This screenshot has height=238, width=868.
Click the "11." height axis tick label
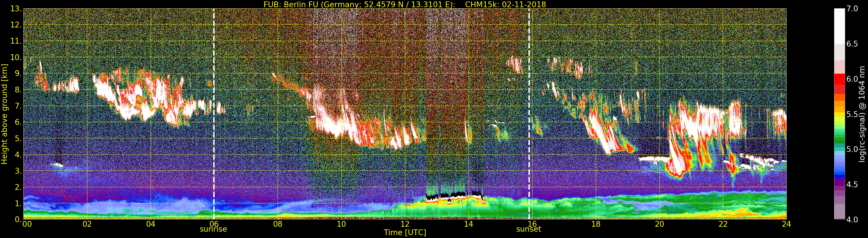(16, 41)
